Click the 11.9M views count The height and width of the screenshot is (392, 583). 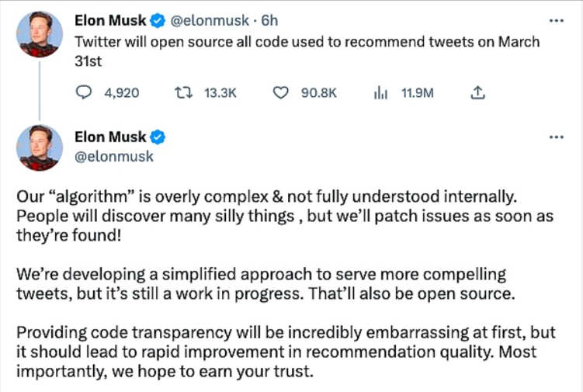[x=417, y=93]
